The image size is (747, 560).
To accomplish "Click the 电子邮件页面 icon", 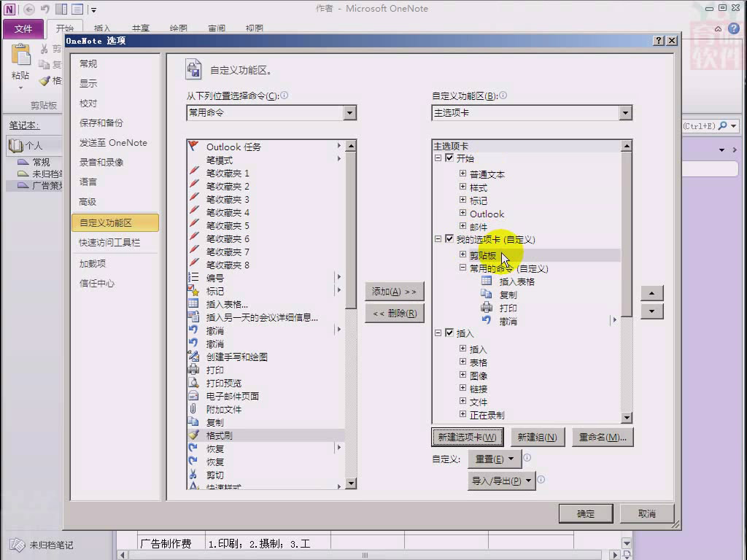I will coord(193,395).
